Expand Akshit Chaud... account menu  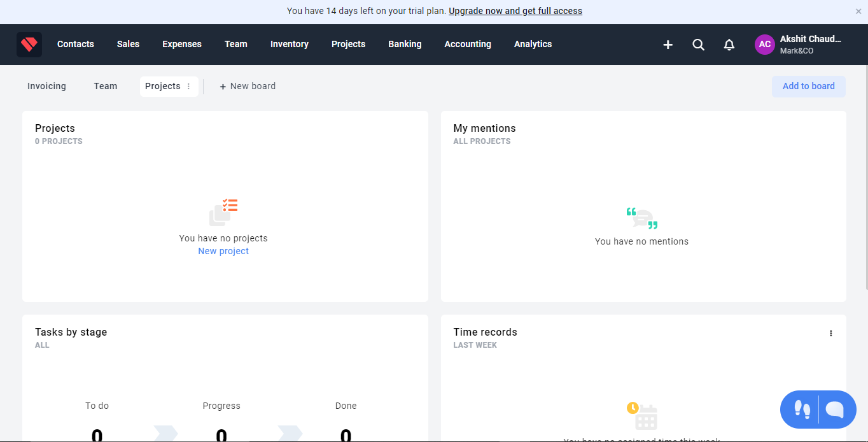point(810,44)
